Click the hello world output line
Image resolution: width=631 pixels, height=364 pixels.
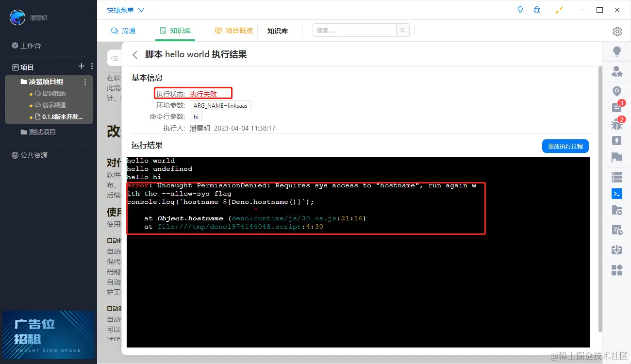[x=150, y=161]
